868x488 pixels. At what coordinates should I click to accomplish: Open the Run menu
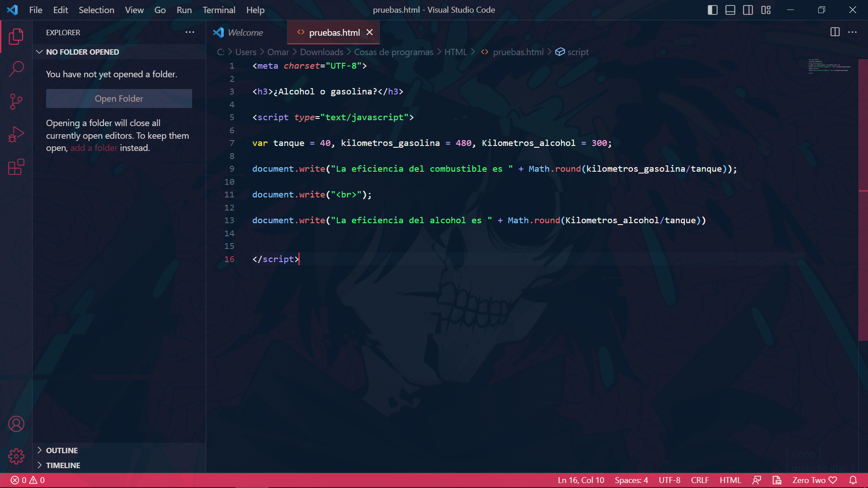(x=184, y=10)
